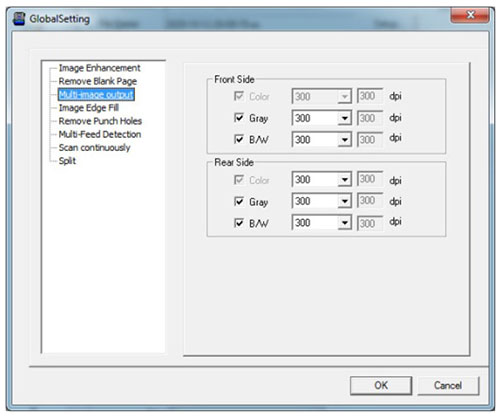Toggle the Rear Side Gray checkbox
The height and width of the screenshot is (418, 500).
point(239,201)
